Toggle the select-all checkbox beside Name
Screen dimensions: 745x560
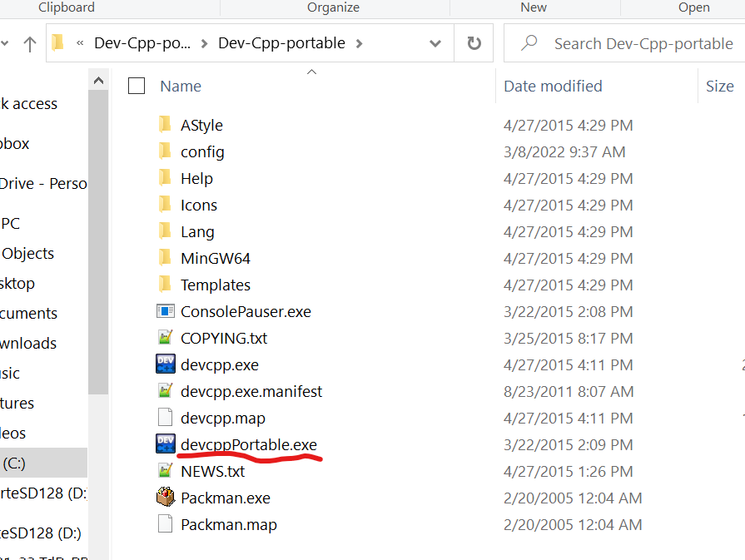pos(137,86)
